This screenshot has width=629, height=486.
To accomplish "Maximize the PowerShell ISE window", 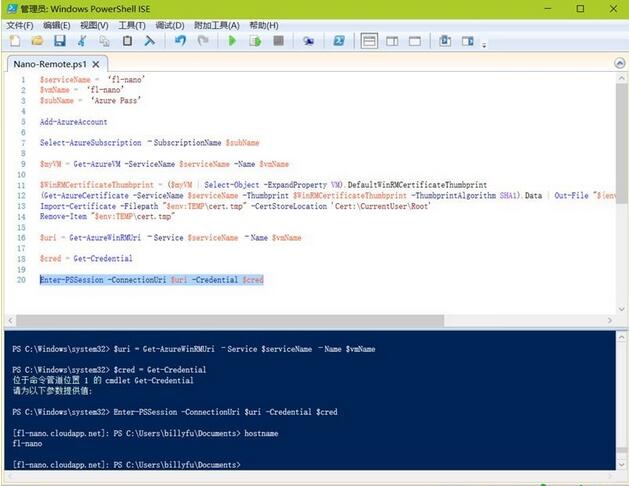I will [580, 8].
